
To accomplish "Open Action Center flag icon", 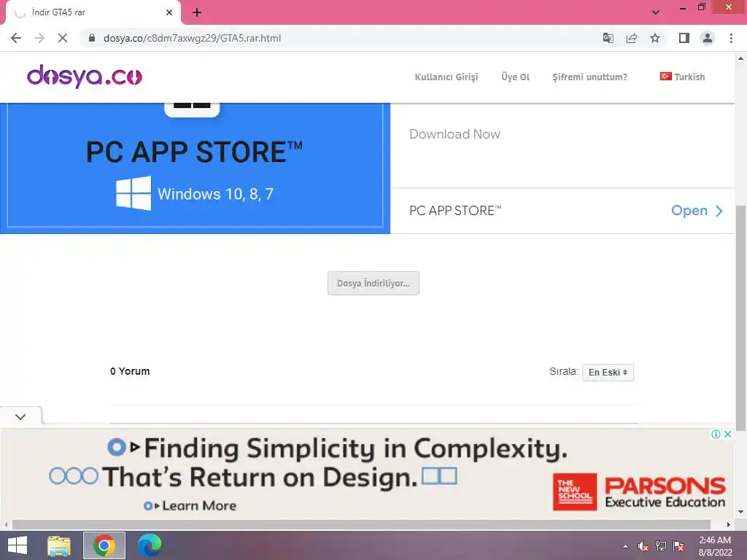I will pyautogui.click(x=678, y=546).
